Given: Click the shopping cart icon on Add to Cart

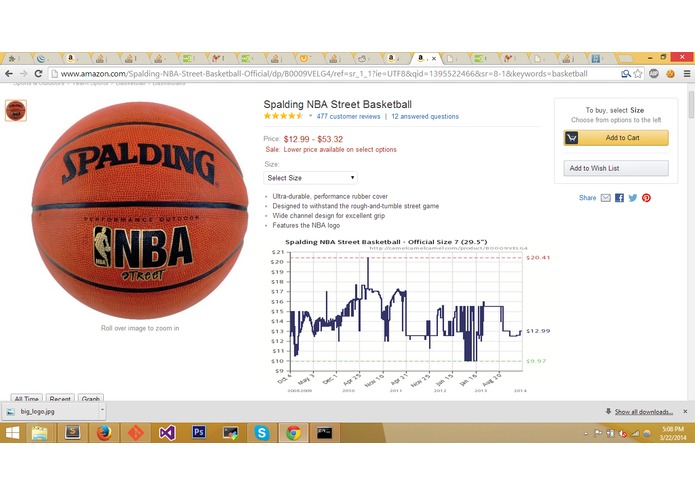Looking at the screenshot, I should 572,138.
